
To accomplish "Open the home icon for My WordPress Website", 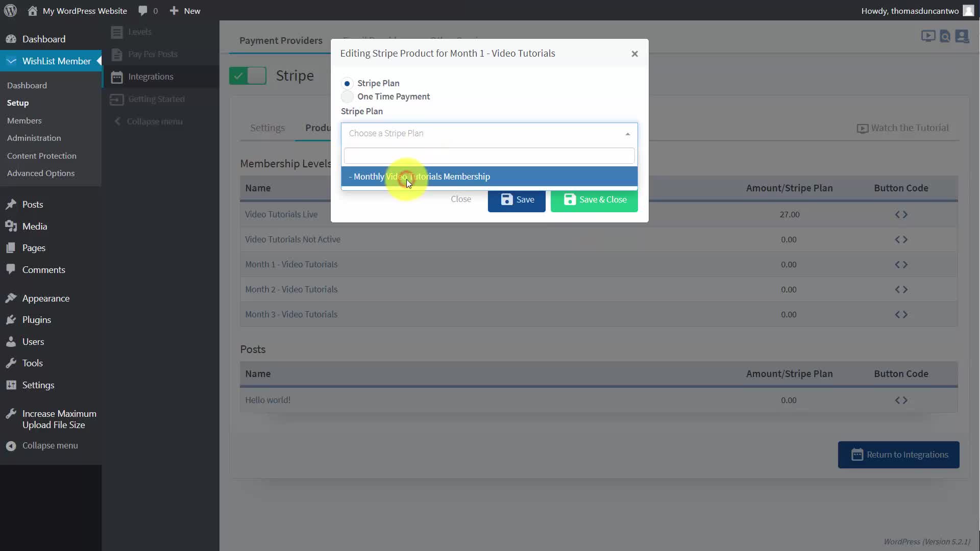I will tap(32, 11).
